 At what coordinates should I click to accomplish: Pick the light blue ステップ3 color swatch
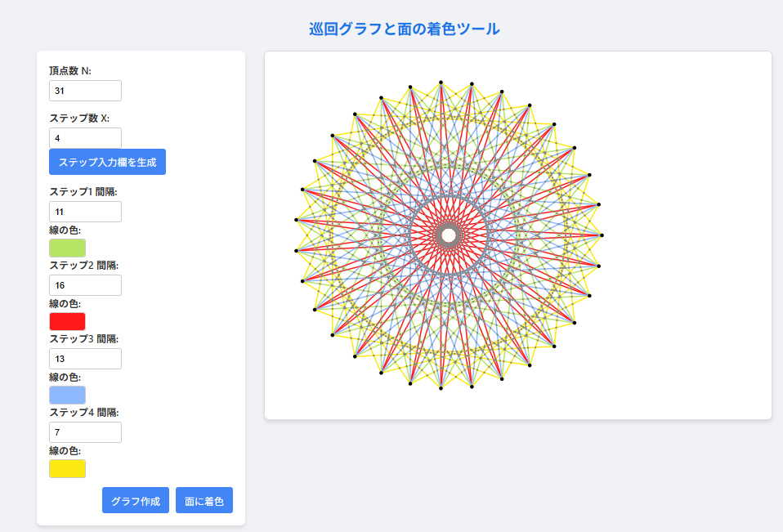(x=67, y=395)
